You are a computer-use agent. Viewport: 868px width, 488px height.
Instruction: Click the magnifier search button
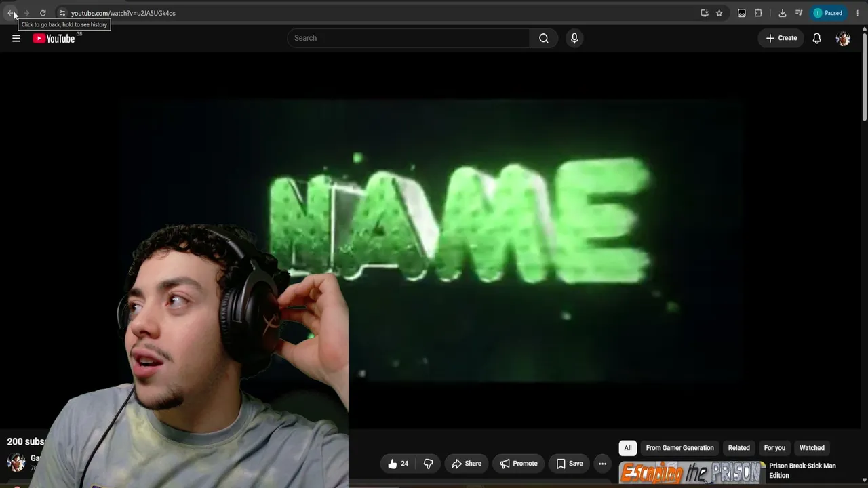[544, 38]
